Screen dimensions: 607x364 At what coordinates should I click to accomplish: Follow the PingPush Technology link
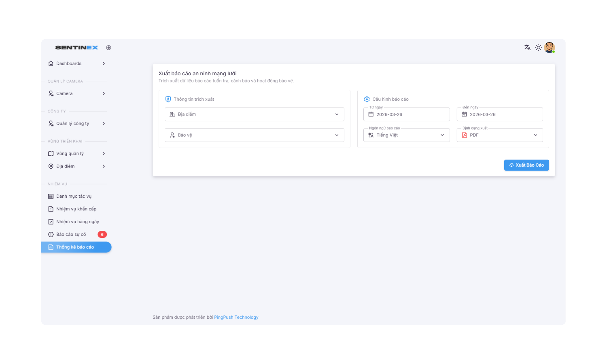(x=236, y=317)
